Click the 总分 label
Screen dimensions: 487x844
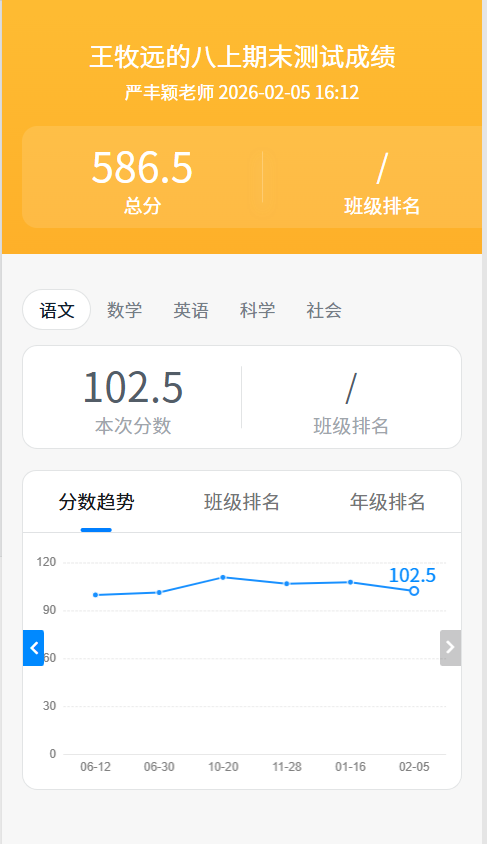(x=143, y=206)
